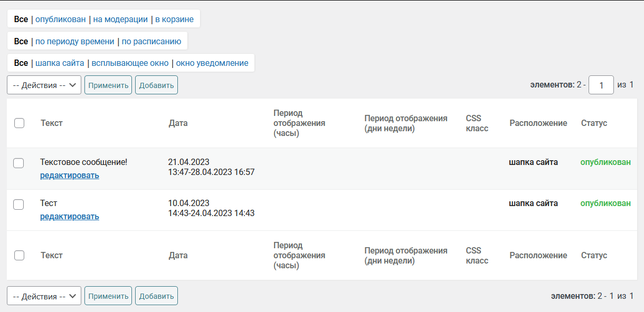Select the "по расписанию" filter

click(151, 41)
